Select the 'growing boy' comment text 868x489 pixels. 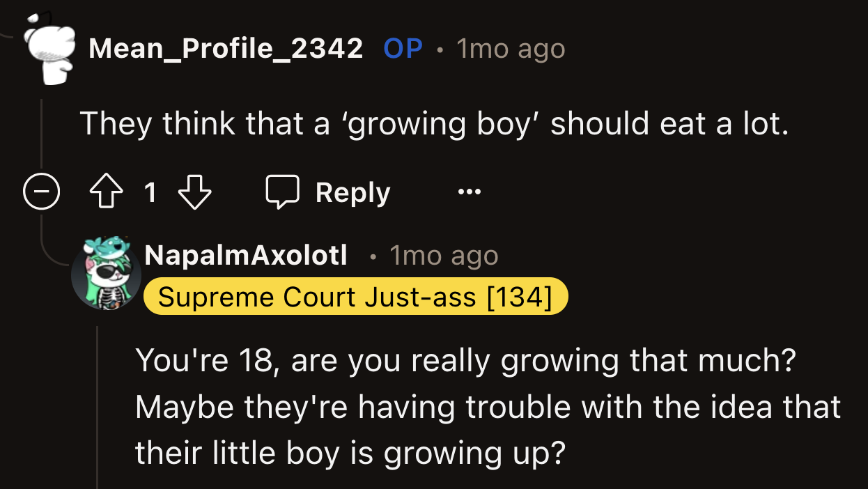[434, 124]
